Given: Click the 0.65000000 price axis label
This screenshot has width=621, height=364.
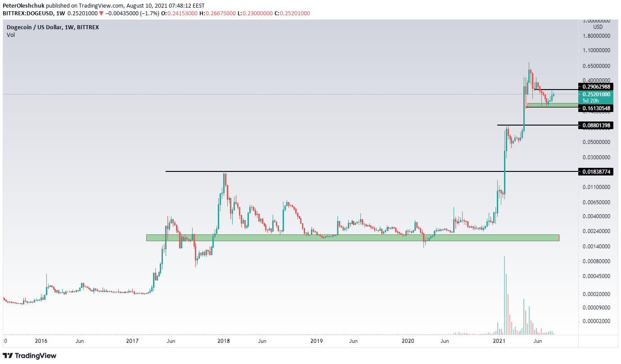Looking at the screenshot, I should [596, 66].
